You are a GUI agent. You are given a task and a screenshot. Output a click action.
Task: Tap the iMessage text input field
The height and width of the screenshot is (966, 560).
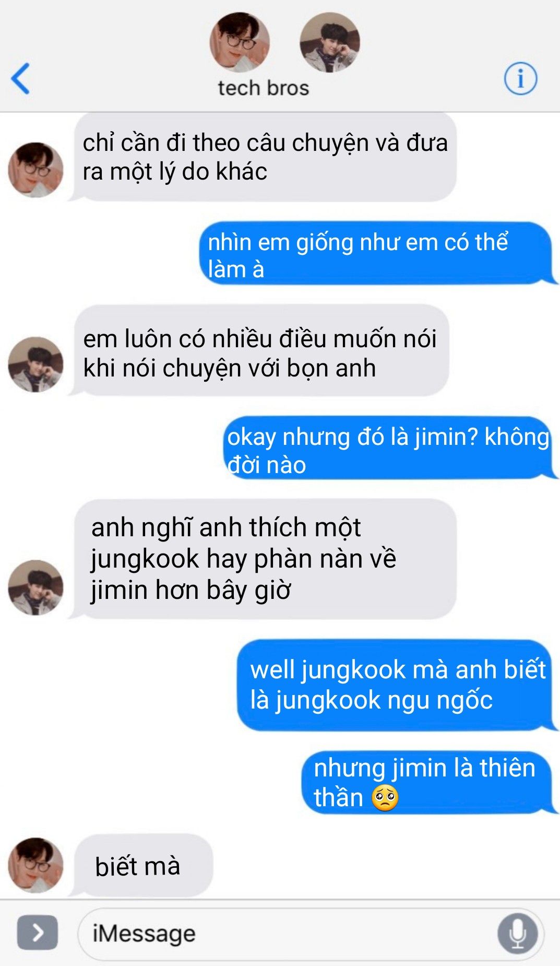(311, 934)
